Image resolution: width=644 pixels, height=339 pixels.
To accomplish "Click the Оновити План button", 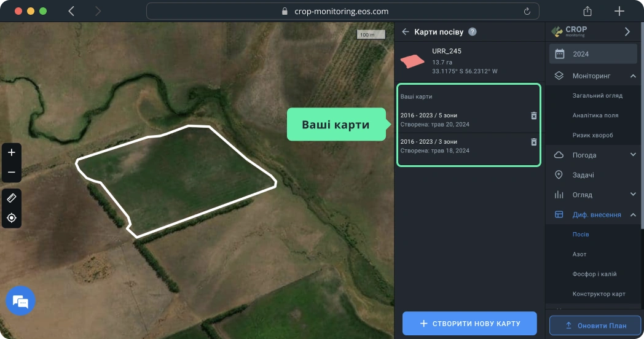I will click(x=595, y=325).
